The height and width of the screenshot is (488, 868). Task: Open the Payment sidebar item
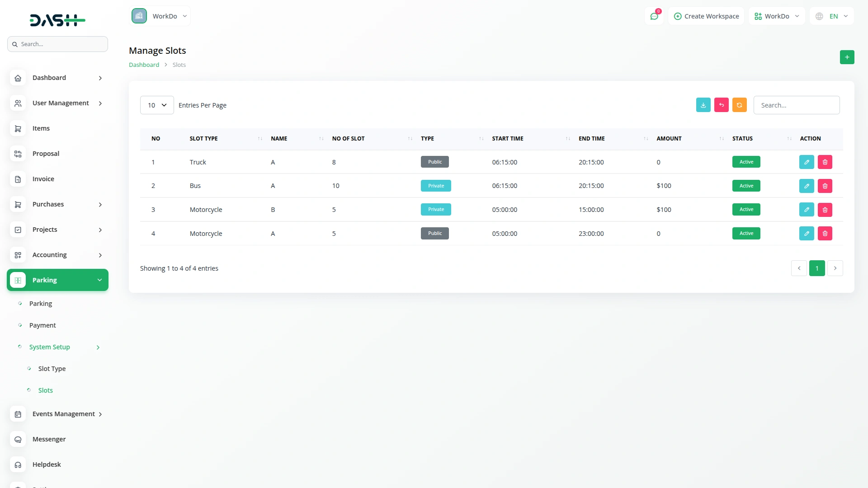[x=42, y=325]
